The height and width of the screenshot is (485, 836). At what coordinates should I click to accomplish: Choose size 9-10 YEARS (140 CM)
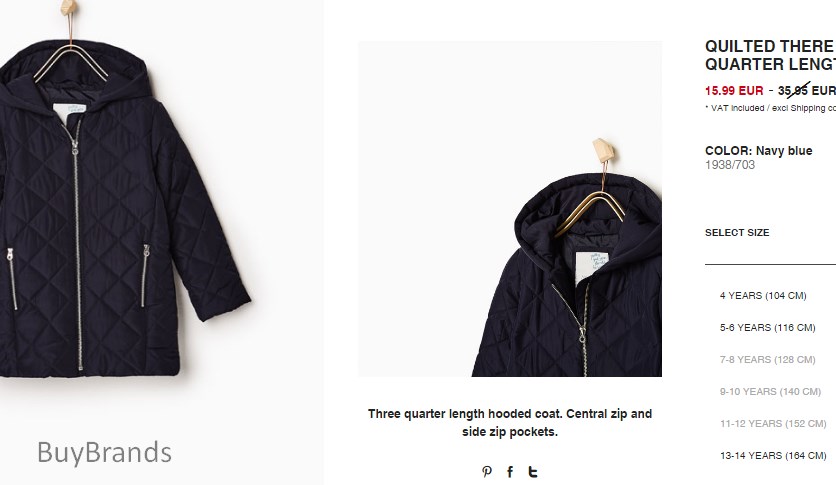770,392
